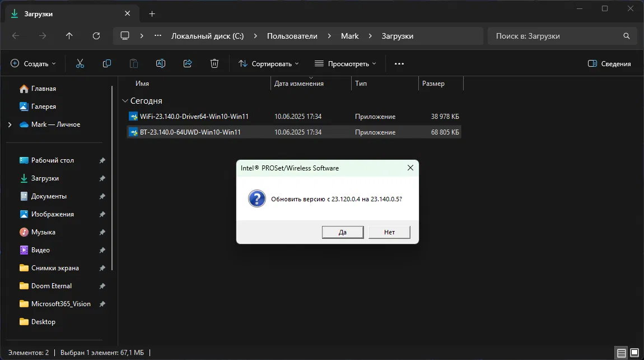
Task: Select the Загрузки window tab
Action: pos(71,14)
